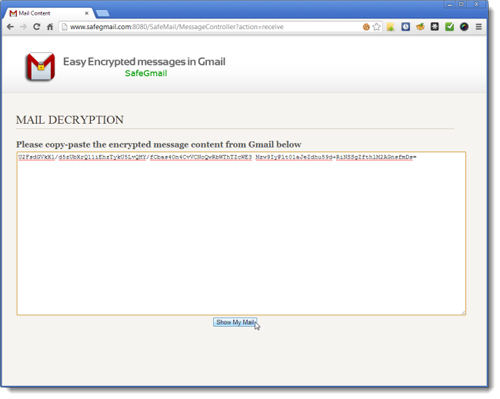The width and height of the screenshot is (500, 399).
Task: Maximize the browser window
Action: pyautogui.click(x=461, y=4)
